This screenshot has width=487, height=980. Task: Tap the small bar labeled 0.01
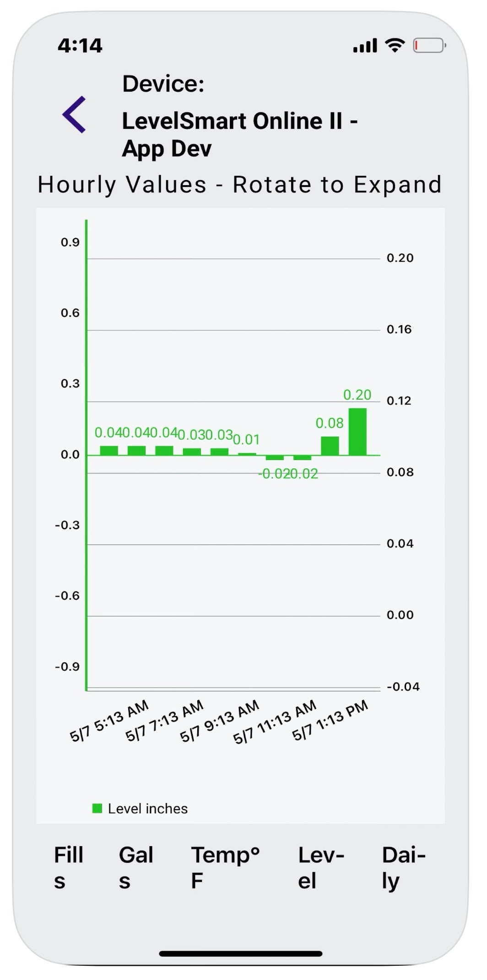247,454
